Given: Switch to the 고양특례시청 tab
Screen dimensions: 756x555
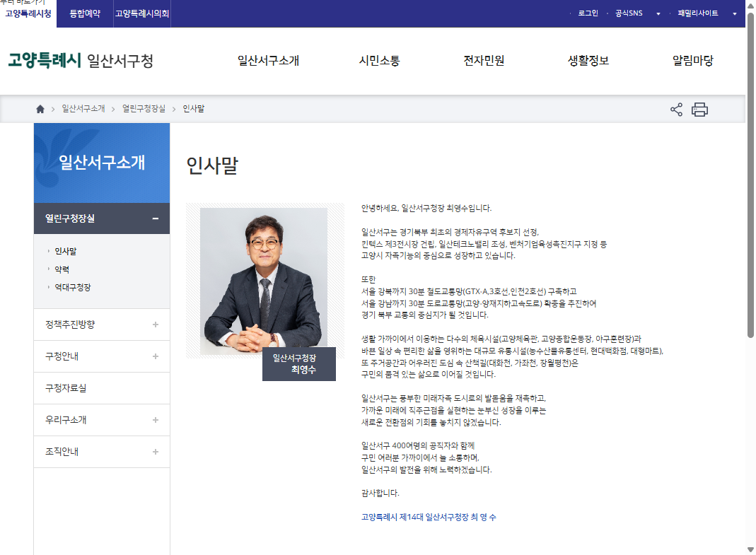Looking at the screenshot, I should (x=28, y=13).
